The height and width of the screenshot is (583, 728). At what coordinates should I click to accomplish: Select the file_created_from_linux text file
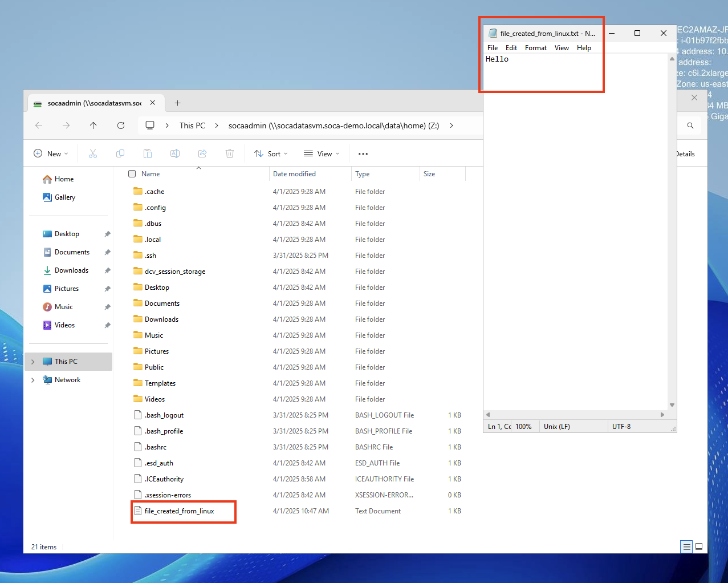point(179,511)
